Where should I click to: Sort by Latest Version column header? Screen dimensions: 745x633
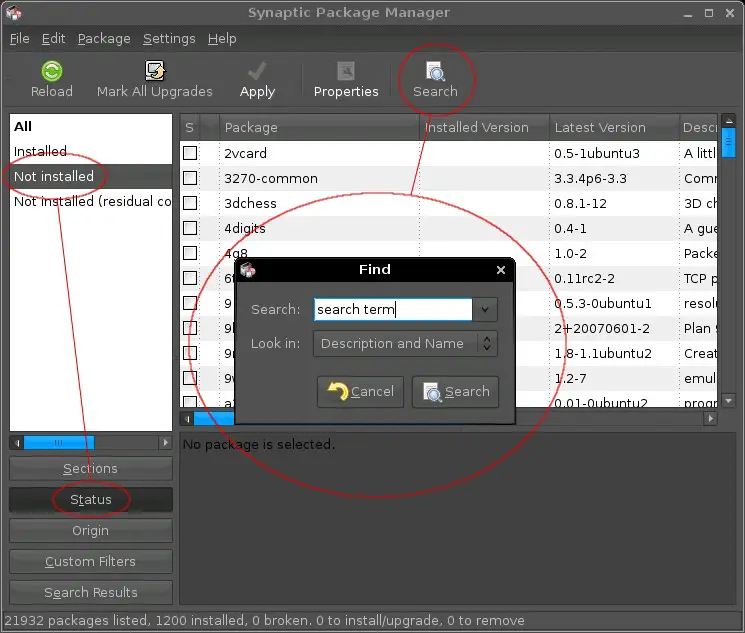[614, 127]
